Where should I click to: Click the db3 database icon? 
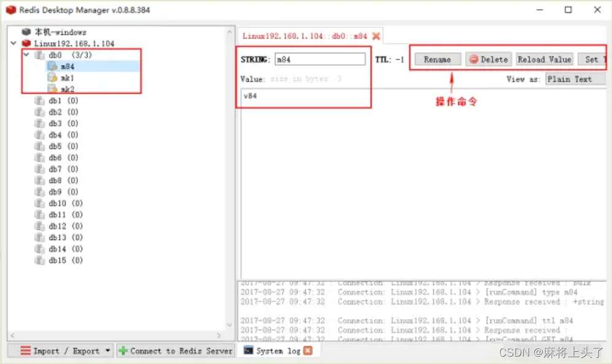(39, 123)
